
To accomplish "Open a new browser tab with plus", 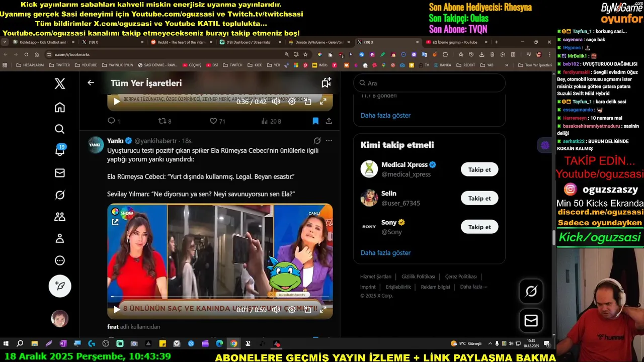I will [x=497, y=42].
